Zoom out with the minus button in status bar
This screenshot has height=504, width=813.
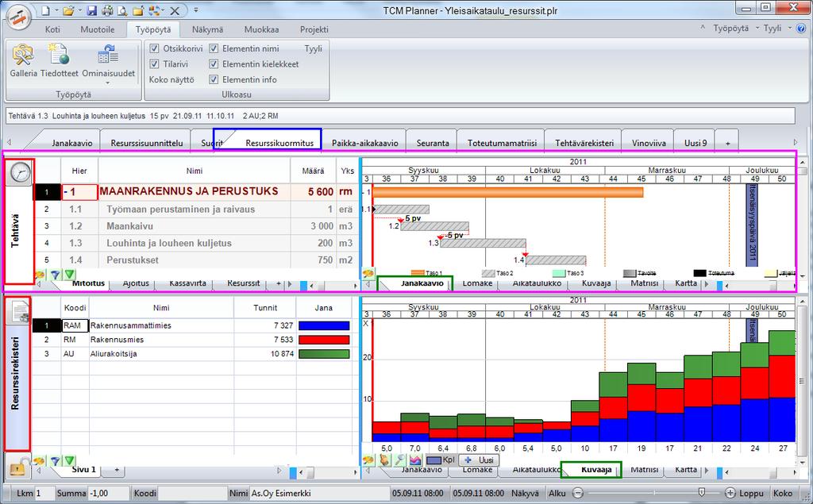pos(578,493)
